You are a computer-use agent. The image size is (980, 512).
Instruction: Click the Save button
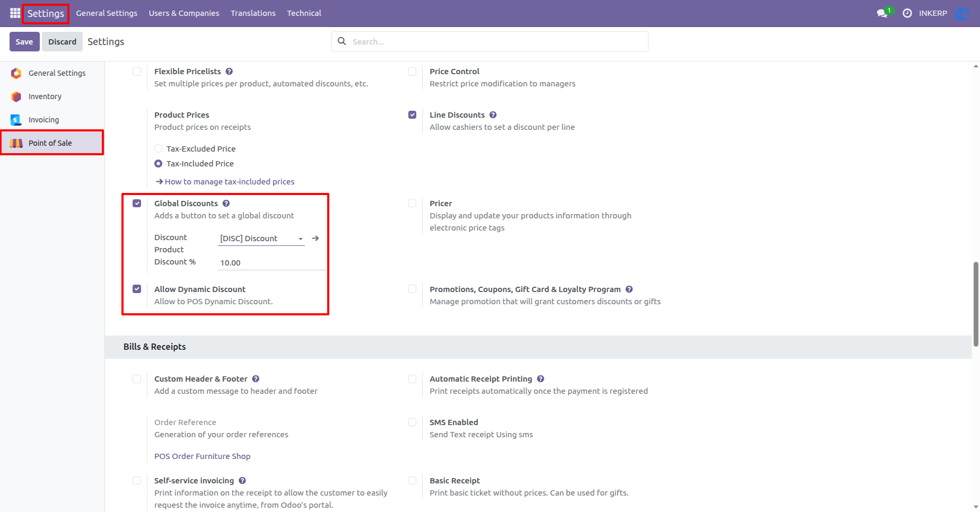[24, 42]
